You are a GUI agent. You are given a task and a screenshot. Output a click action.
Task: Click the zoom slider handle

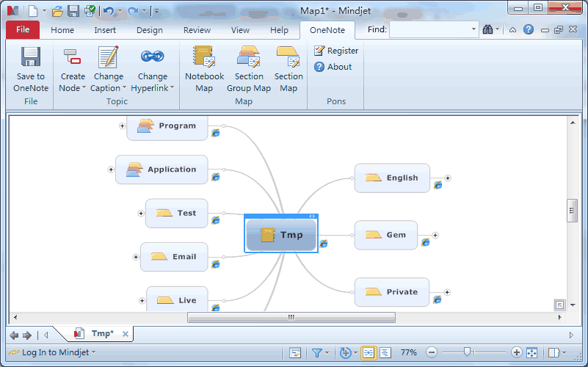467,352
